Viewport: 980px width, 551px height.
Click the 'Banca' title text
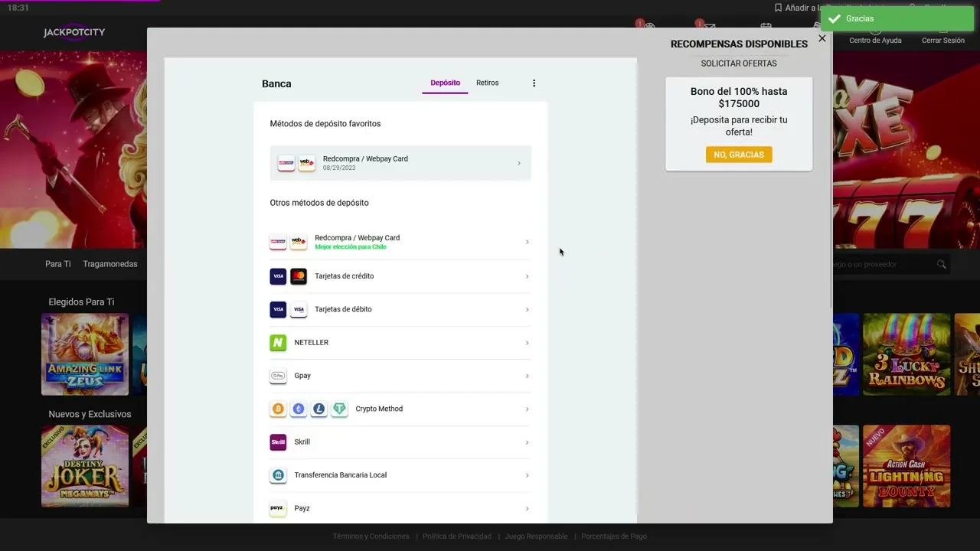coord(276,84)
